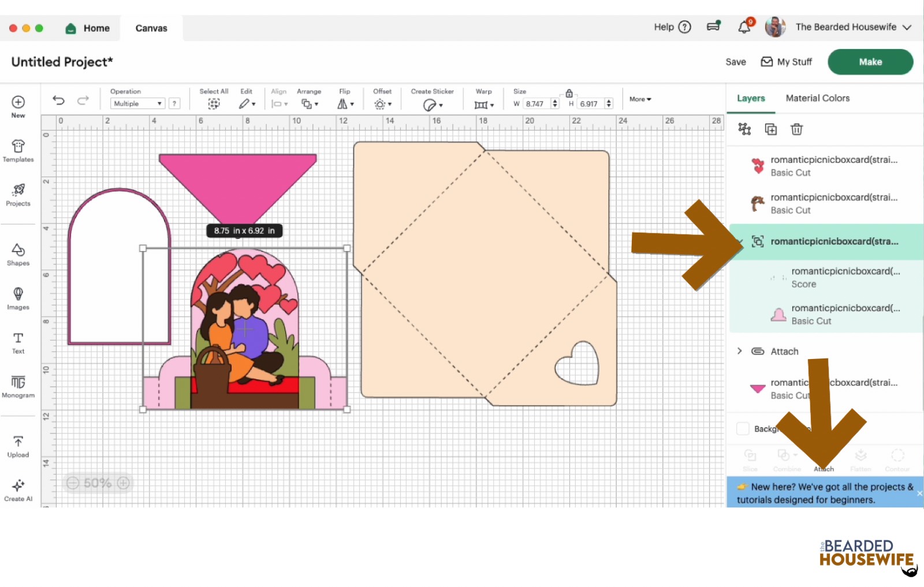Toggle the size lock aspect ratio
Viewport: 924px width, 587px height.
pos(569,93)
